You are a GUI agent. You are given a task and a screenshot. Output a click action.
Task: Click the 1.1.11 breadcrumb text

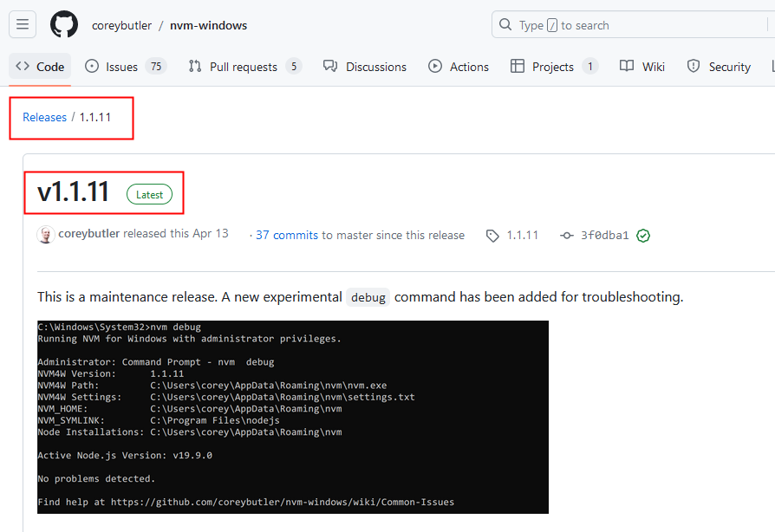coord(95,117)
